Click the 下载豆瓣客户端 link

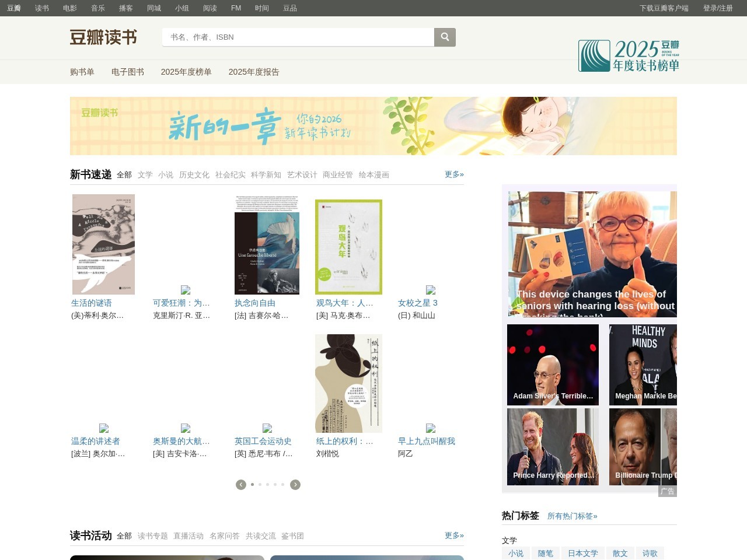coord(664,8)
